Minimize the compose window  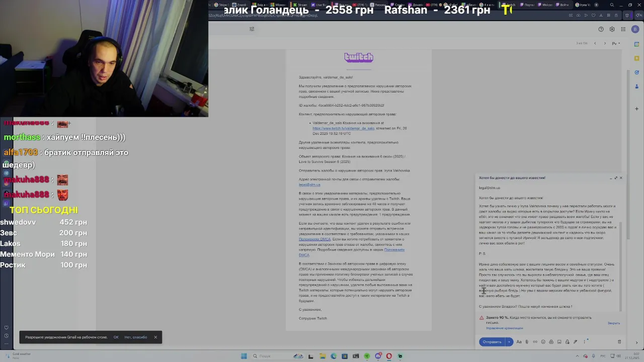point(611,178)
